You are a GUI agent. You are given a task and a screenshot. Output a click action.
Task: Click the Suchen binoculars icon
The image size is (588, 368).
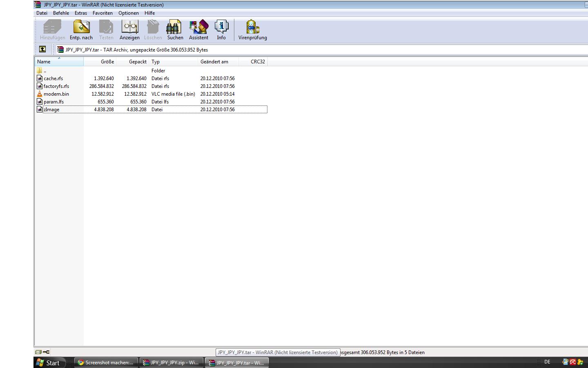[175, 30]
